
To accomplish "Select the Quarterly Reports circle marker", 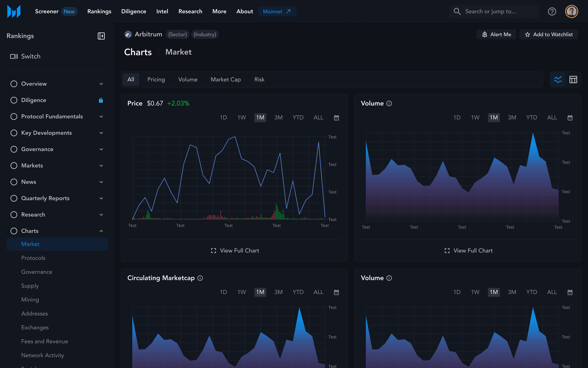I will point(14,198).
